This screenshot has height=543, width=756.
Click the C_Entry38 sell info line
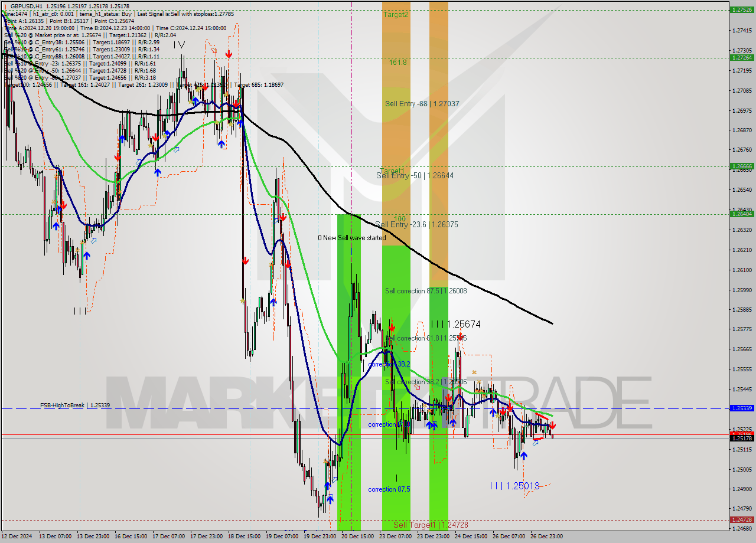click(x=82, y=42)
